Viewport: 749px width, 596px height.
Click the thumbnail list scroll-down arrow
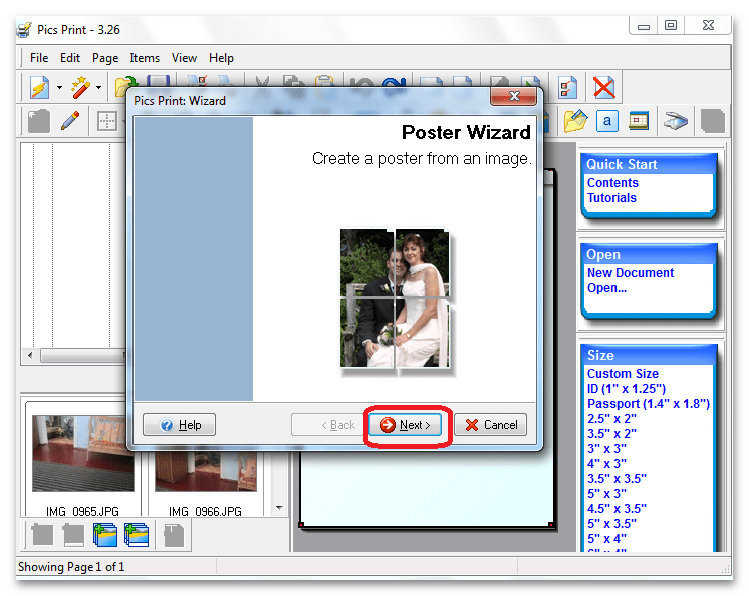point(279,507)
